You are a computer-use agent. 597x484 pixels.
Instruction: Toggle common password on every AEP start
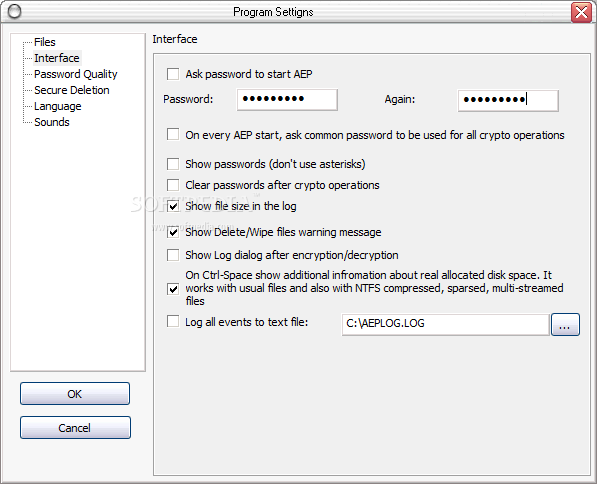[x=173, y=134]
